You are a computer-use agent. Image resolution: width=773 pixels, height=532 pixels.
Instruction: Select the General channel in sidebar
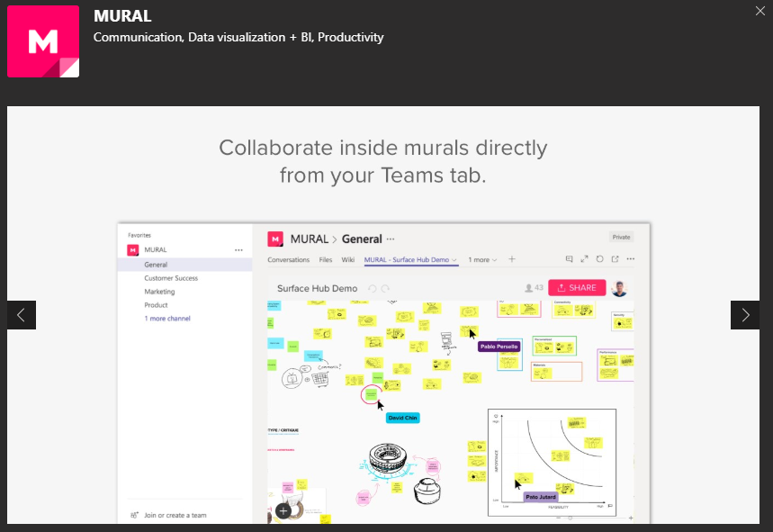click(184, 265)
